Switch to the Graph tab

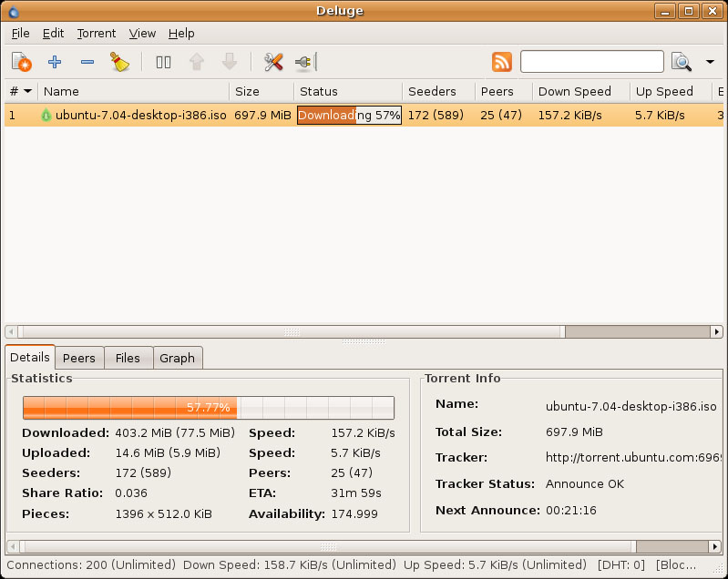(177, 358)
